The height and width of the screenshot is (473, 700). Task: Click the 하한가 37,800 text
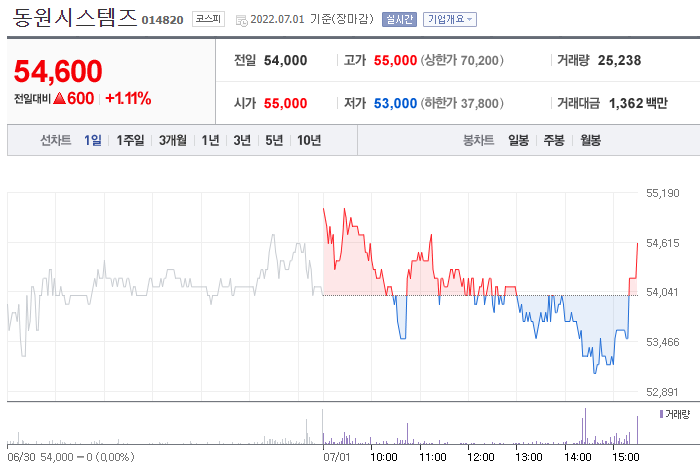[462, 104]
